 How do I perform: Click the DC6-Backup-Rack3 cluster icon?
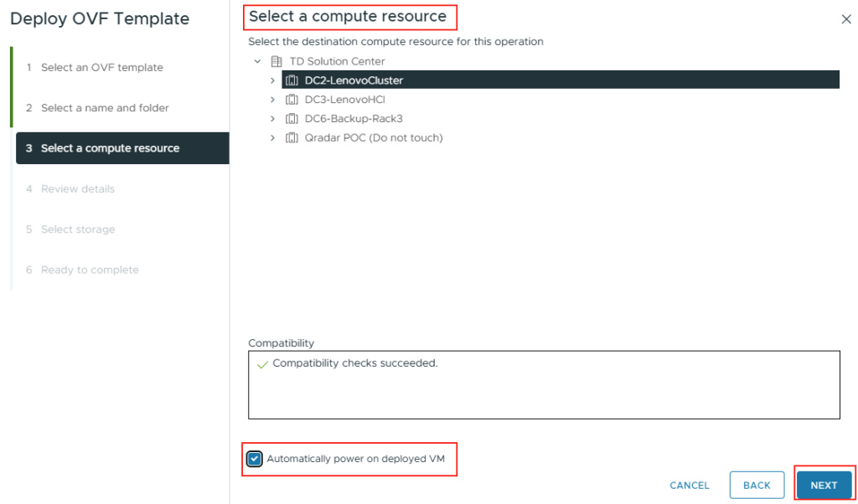click(x=292, y=119)
